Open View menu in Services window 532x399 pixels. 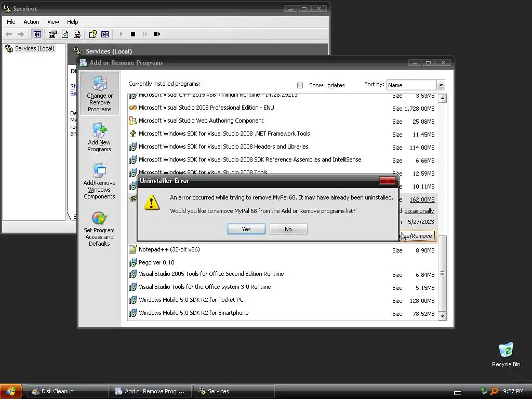pos(53,22)
